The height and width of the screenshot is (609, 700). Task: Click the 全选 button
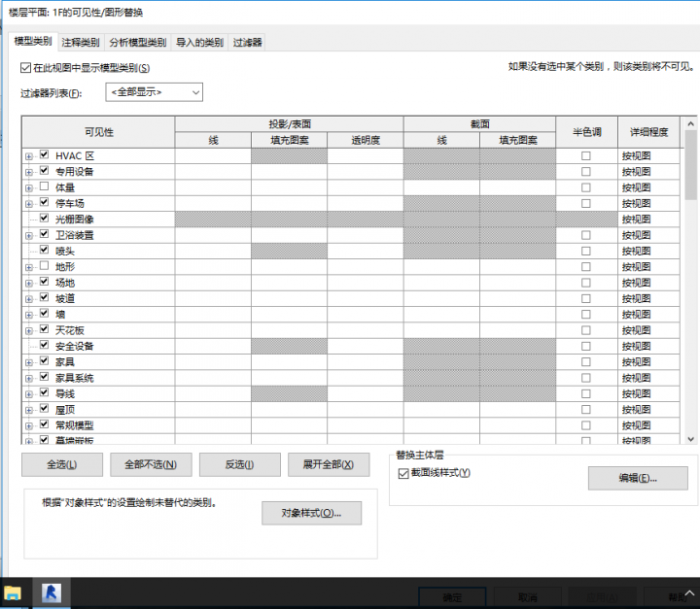61,465
